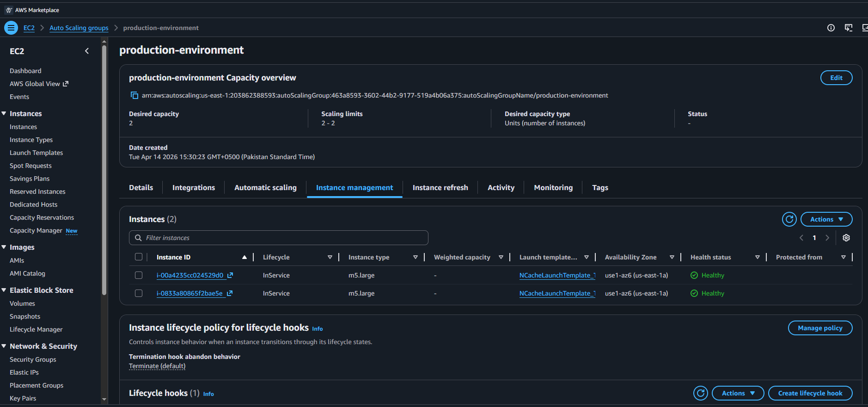Switch to the Details tab
868x407 pixels.
[x=141, y=187]
